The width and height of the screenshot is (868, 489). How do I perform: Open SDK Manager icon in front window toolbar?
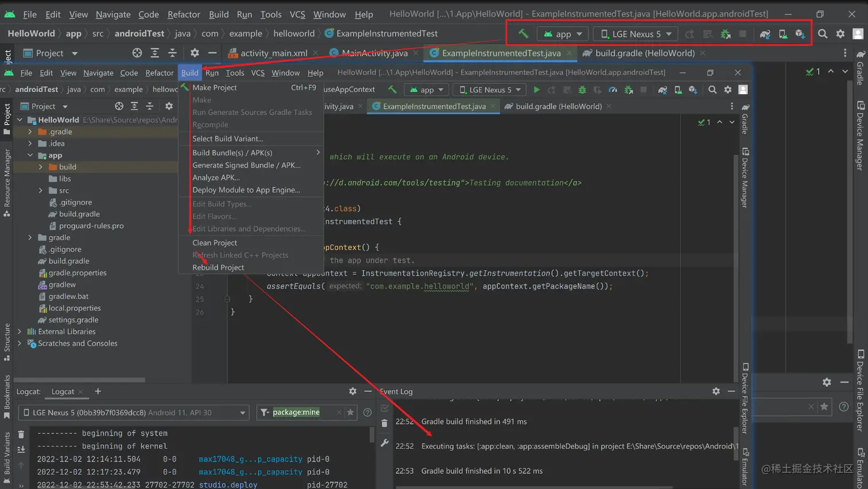693,90
